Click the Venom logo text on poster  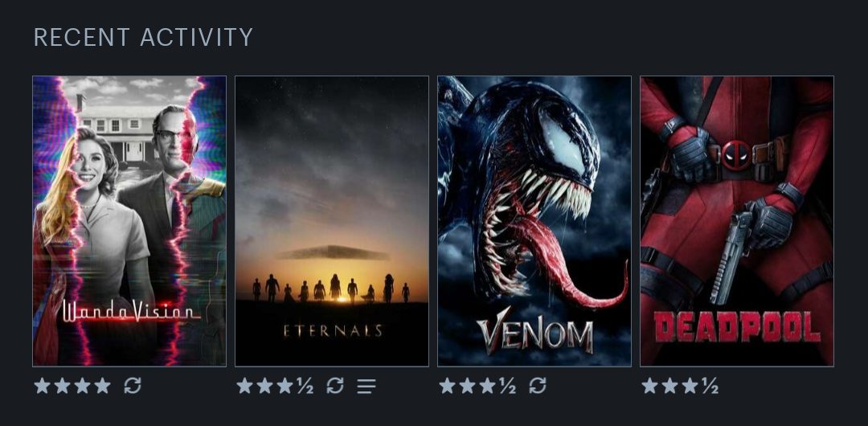tap(534, 330)
